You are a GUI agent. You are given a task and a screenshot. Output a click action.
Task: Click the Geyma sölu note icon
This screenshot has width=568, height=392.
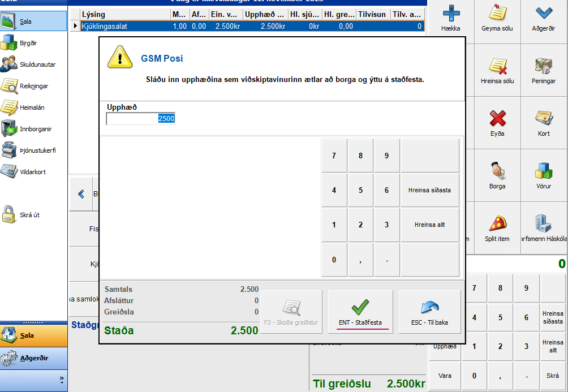pos(497,13)
